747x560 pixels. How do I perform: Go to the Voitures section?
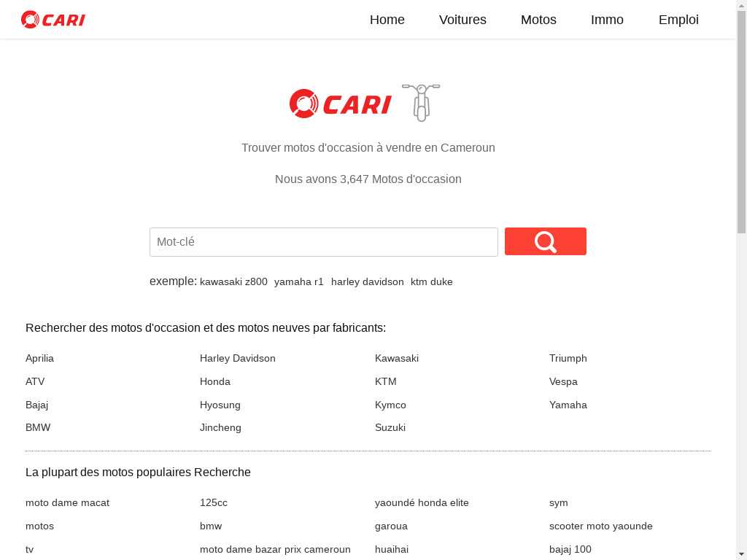tap(462, 20)
